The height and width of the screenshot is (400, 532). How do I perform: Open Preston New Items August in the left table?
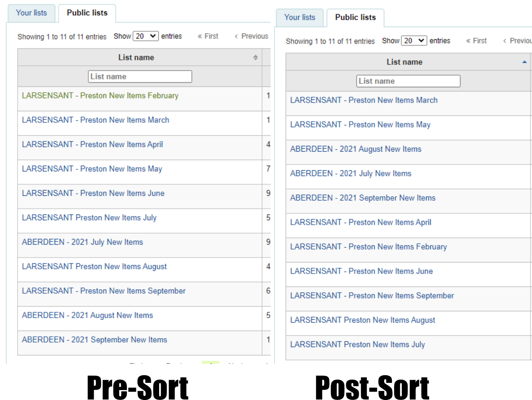coord(94,267)
